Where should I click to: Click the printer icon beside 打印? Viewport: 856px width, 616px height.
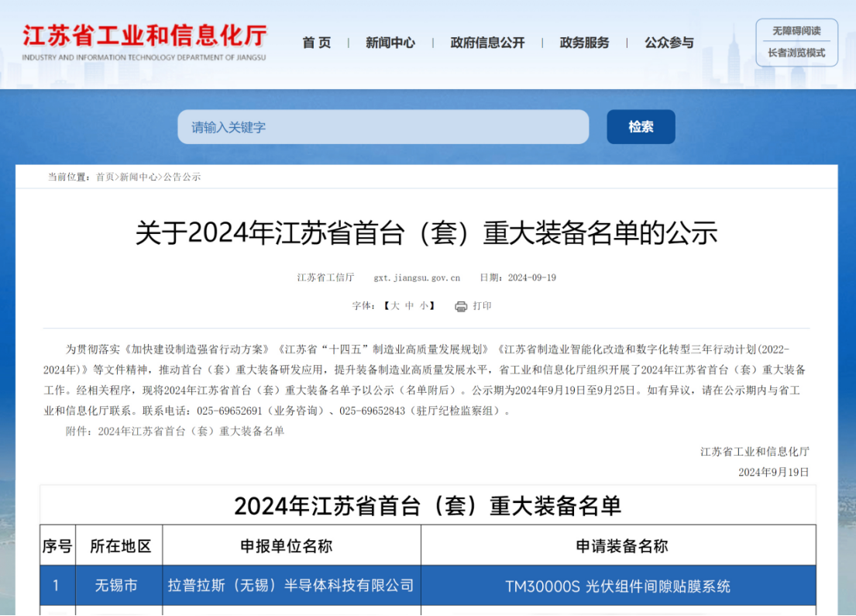pyautogui.click(x=461, y=306)
